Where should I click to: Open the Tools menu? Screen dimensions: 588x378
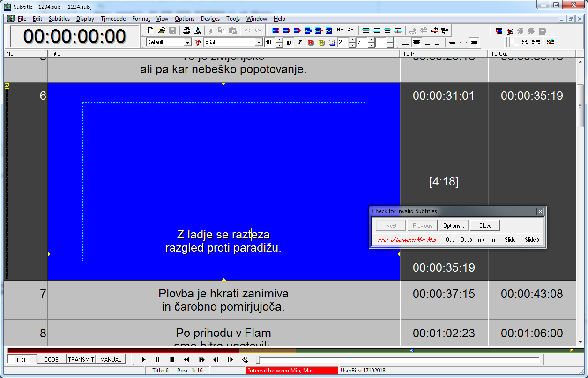(x=233, y=19)
